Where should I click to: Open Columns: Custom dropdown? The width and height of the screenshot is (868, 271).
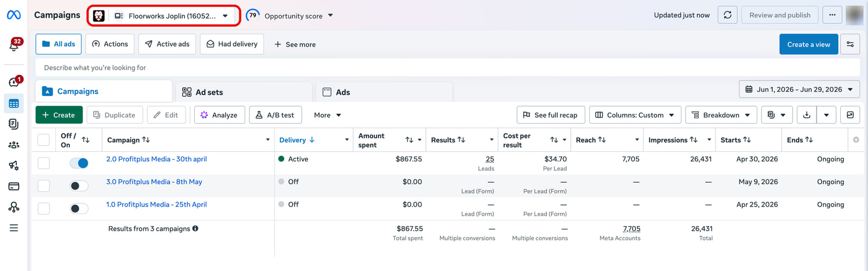635,115
